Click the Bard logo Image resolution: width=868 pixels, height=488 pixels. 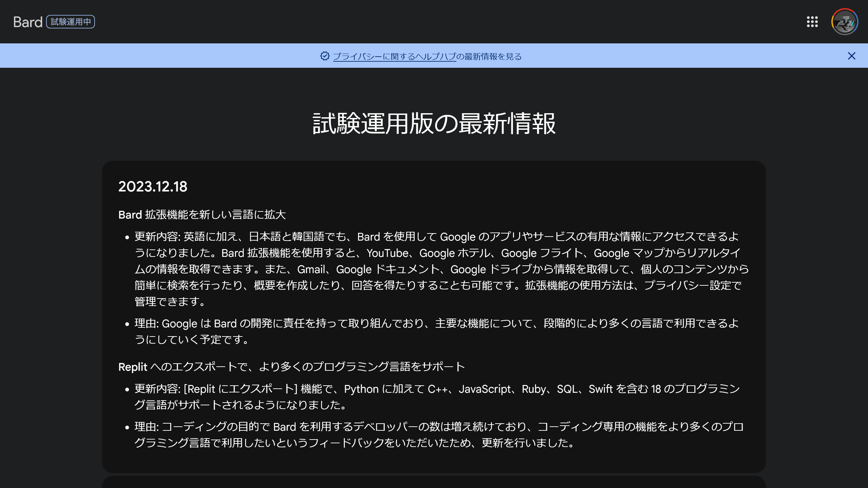tap(28, 22)
